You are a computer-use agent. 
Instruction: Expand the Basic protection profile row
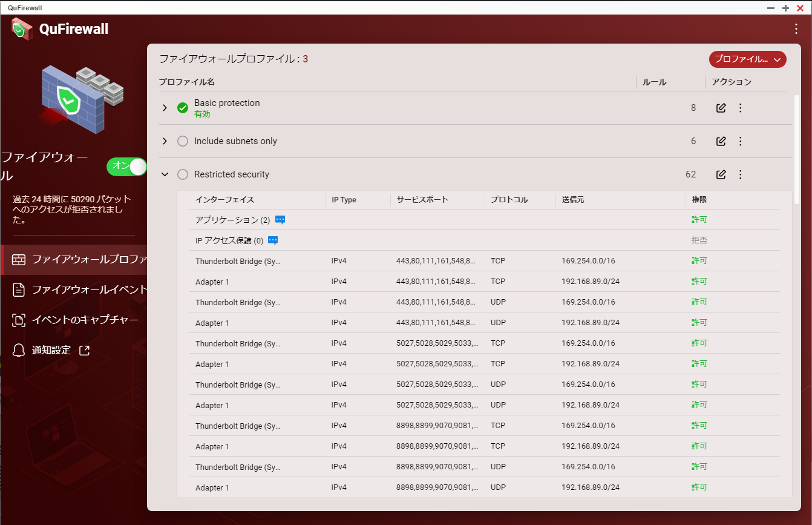point(165,108)
